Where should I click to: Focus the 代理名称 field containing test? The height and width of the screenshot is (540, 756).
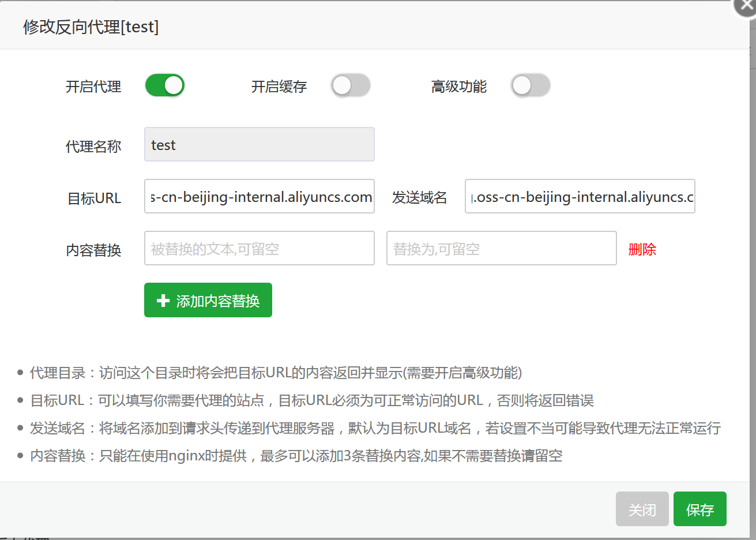pos(259,144)
